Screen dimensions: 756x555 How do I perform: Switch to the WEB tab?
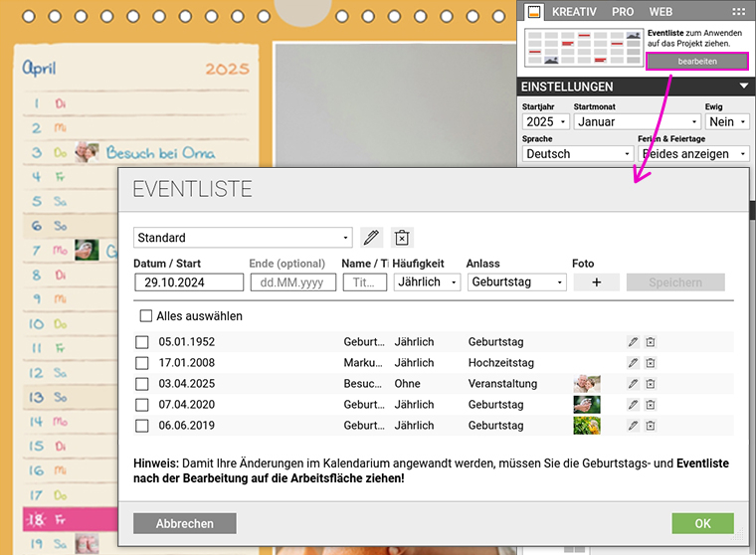[x=661, y=11]
